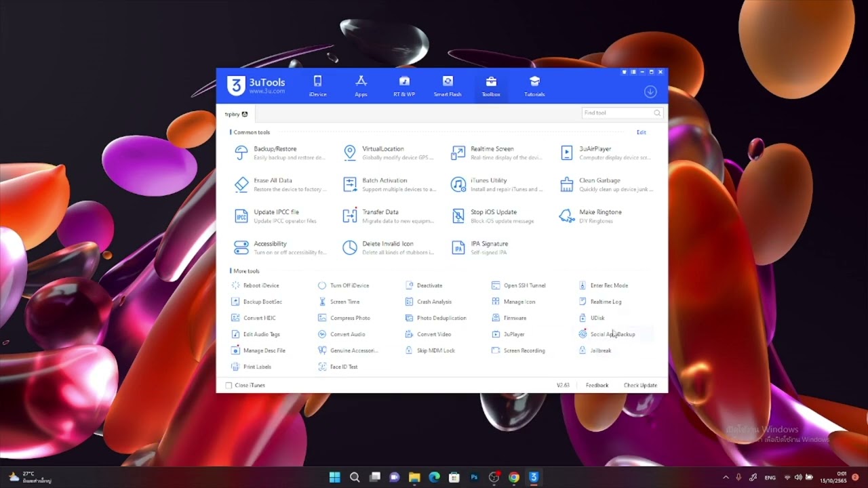This screenshot has height=488, width=868.
Task: Open the Realtime Screen tool
Action: pyautogui.click(x=497, y=152)
